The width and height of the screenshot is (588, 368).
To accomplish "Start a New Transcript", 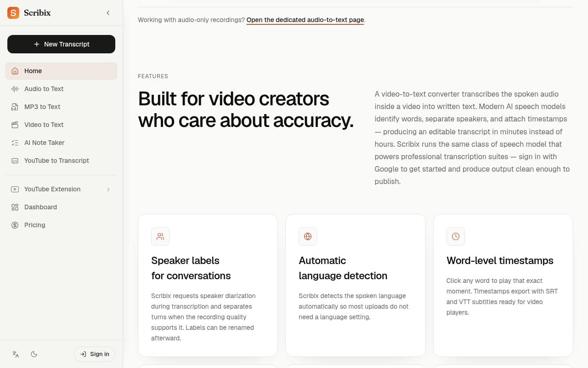I will tap(61, 44).
